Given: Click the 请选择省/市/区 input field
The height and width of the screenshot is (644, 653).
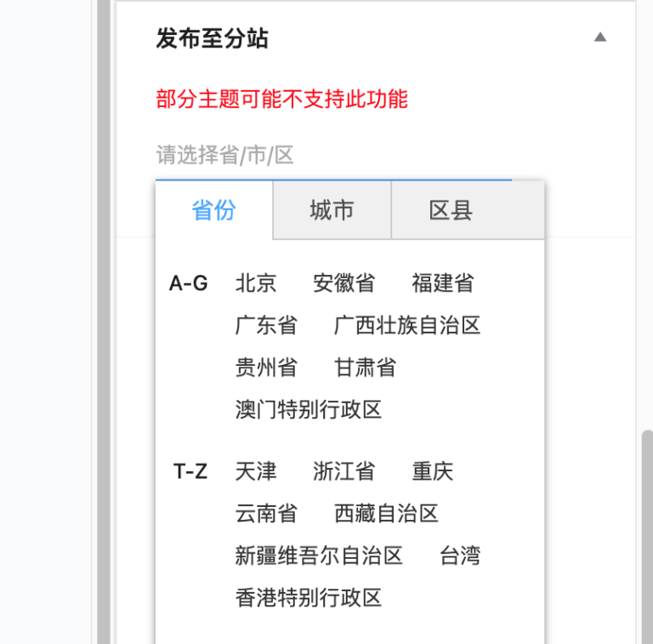Looking at the screenshot, I should (x=332, y=156).
